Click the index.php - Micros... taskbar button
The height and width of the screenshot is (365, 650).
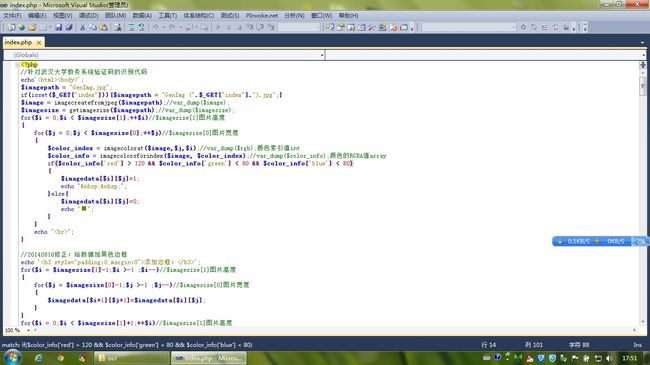209,358
